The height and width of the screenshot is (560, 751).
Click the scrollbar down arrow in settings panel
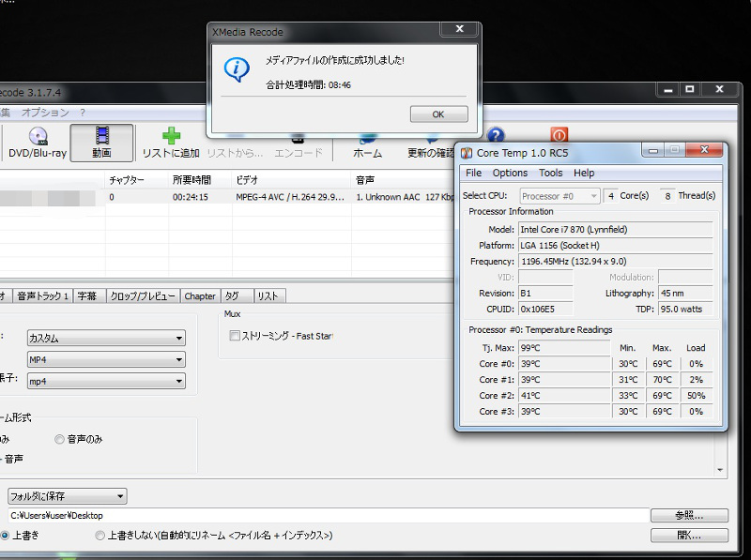point(720,470)
